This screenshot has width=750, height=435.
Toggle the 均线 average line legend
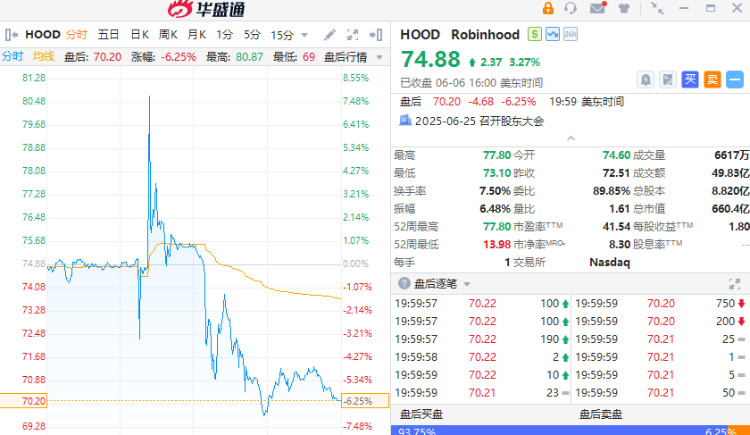[x=44, y=56]
